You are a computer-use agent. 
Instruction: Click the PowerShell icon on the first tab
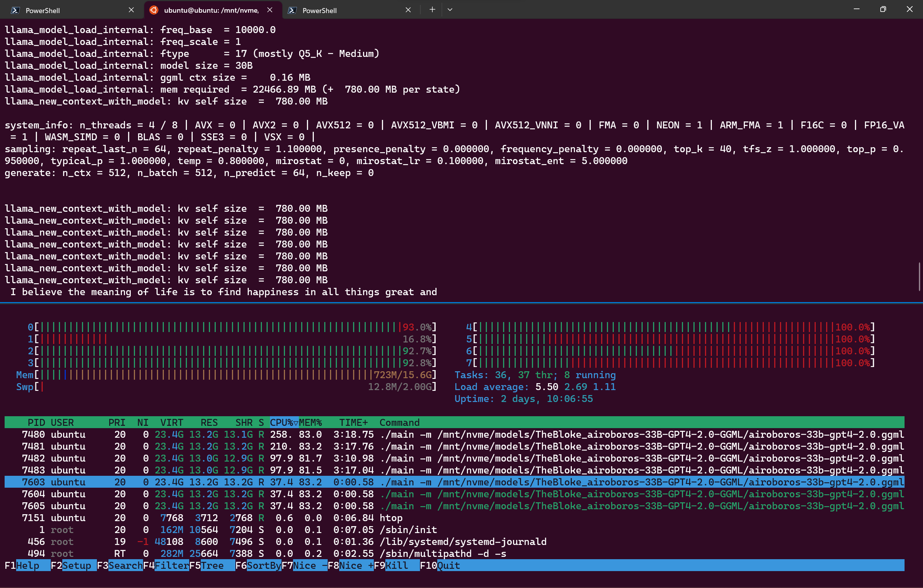coord(15,10)
